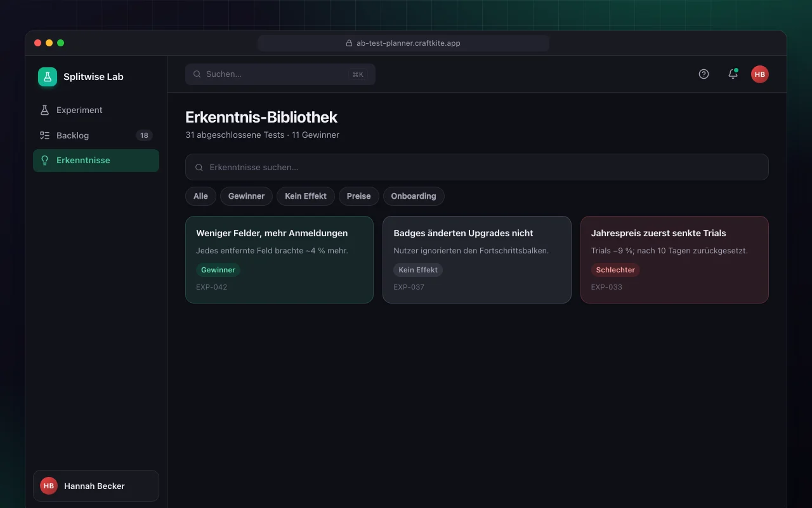Open the Experiment section

96,110
